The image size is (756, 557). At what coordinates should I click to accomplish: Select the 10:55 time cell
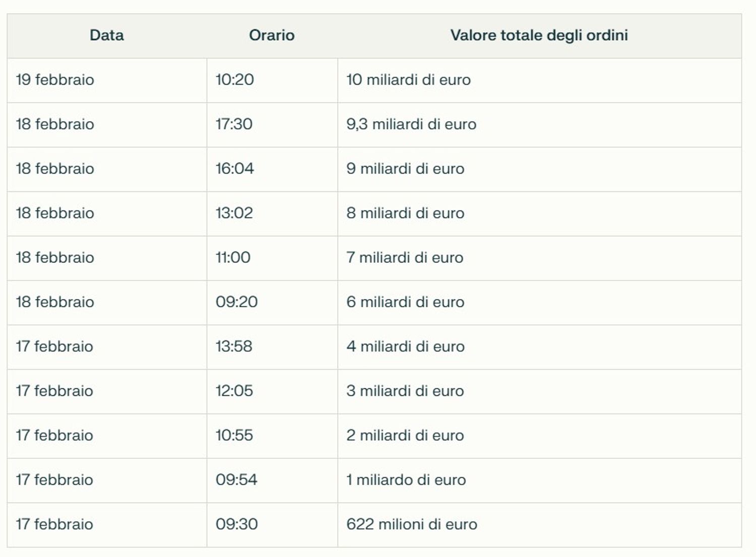tap(234, 435)
